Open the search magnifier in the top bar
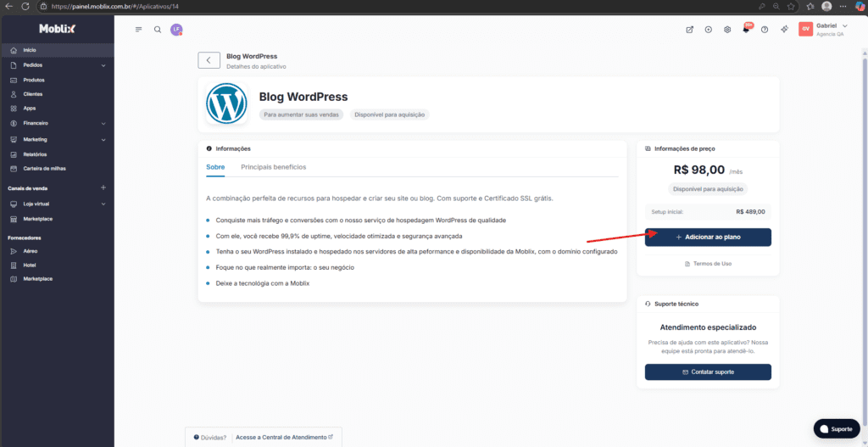The image size is (868, 447). coord(158,30)
